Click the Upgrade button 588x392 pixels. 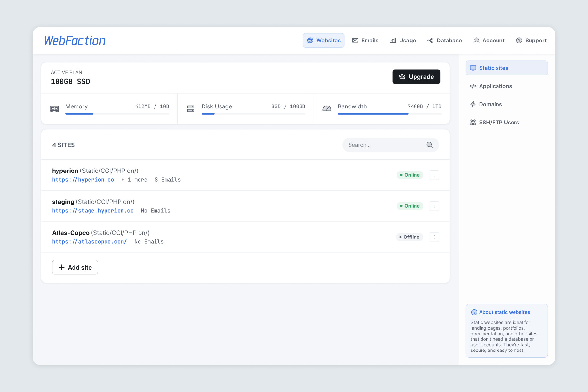tap(416, 77)
